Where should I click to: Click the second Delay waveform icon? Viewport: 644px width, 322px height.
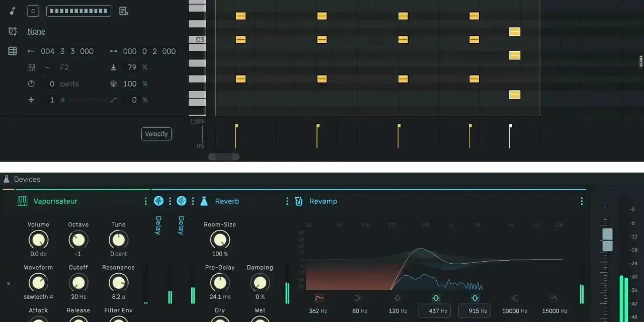[x=182, y=201]
